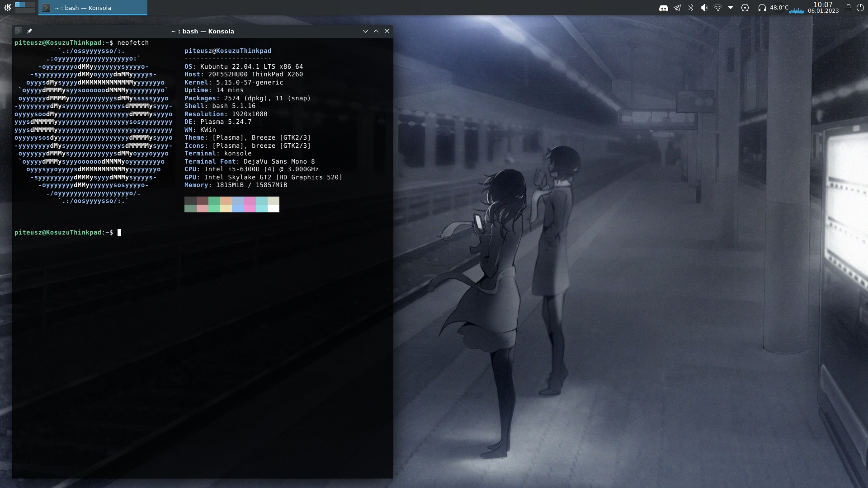Open the power/leave button in panel
This screenshot has height=488, width=868.
coord(860,8)
